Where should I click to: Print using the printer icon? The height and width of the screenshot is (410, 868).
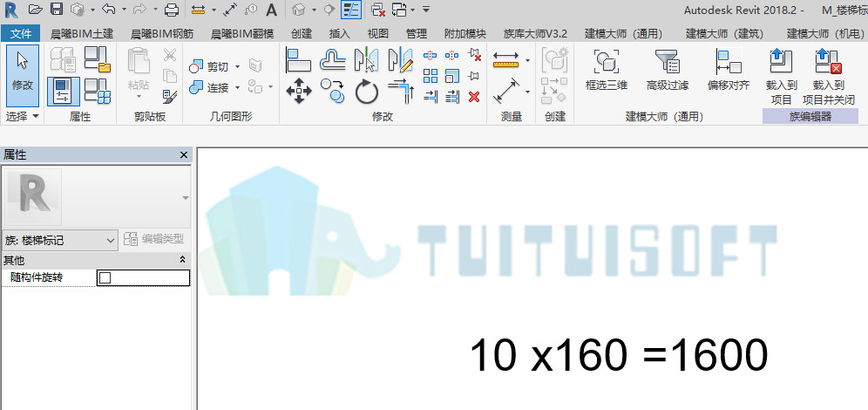pyautogui.click(x=172, y=9)
